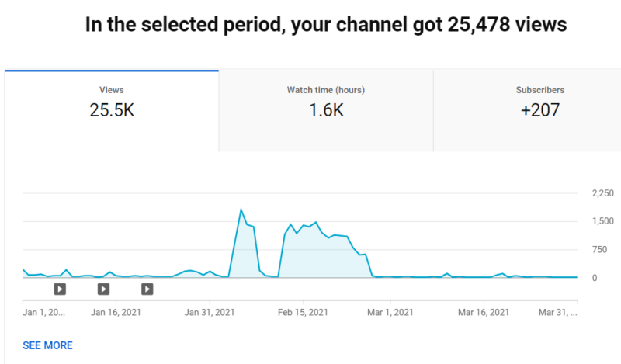Click the middle video published marker icon
Image resolution: width=621 pixels, height=364 pixels.
[103, 289]
